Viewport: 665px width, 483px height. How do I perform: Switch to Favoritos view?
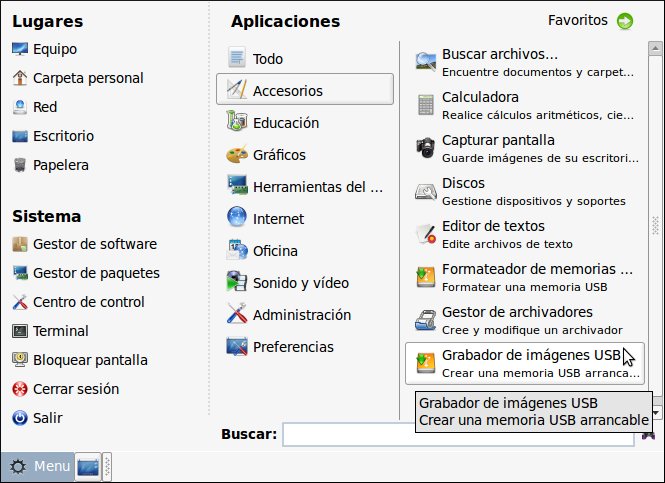click(590, 20)
